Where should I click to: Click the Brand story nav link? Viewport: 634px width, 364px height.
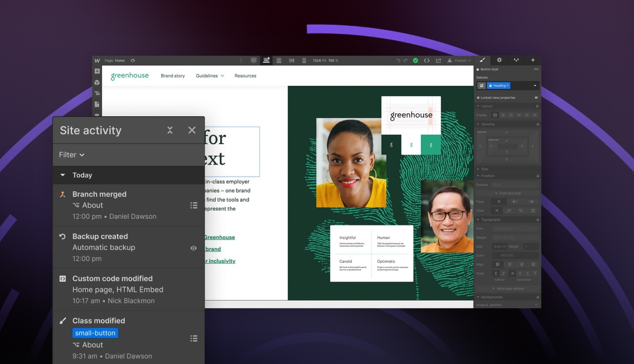173,76
